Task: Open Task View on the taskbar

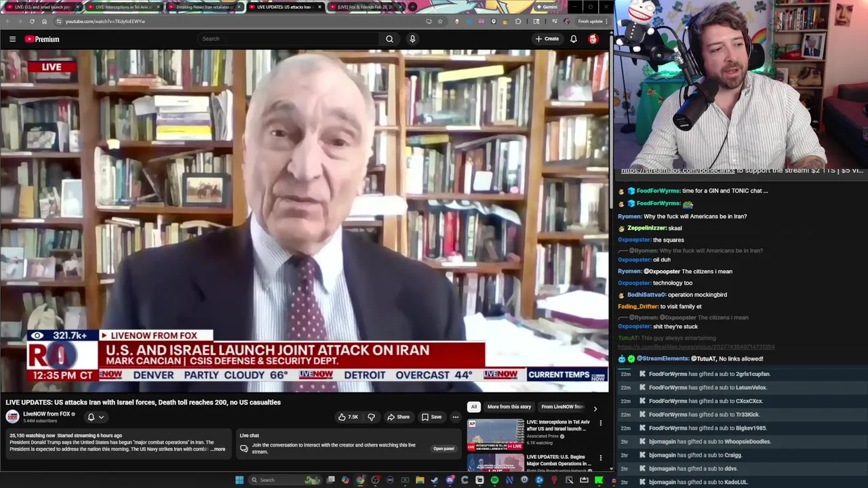Action: coord(330,480)
